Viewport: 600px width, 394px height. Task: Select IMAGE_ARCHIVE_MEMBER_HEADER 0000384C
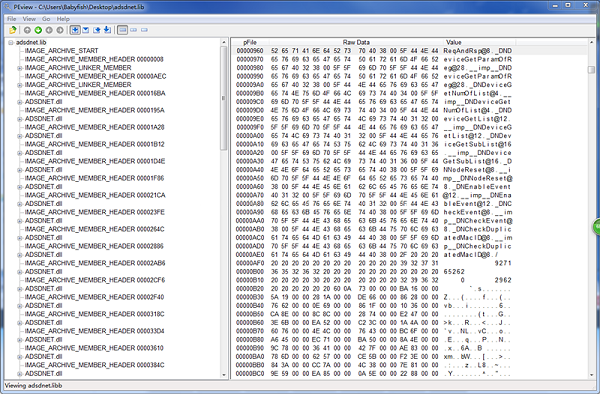pos(95,365)
